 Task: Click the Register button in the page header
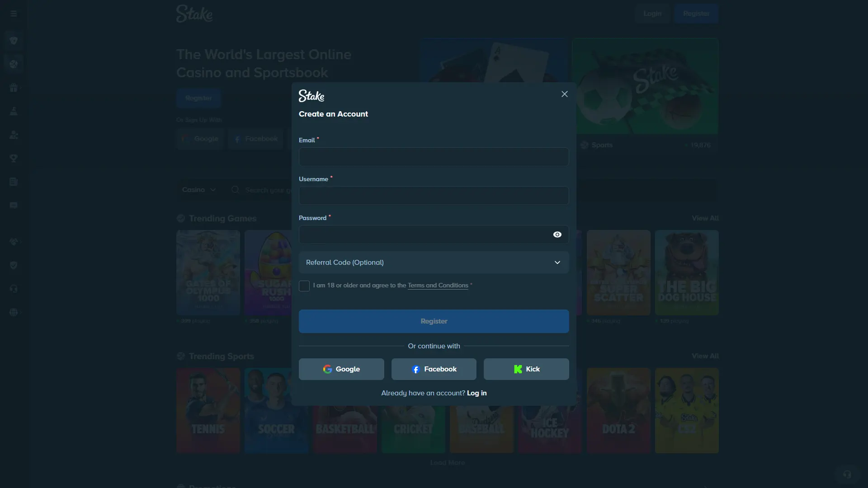click(x=696, y=14)
